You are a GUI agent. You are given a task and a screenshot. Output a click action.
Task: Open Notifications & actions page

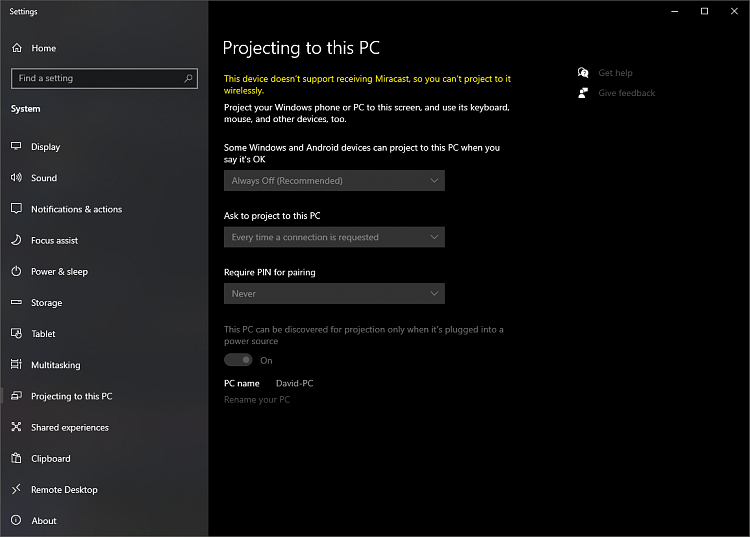point(77,209)
